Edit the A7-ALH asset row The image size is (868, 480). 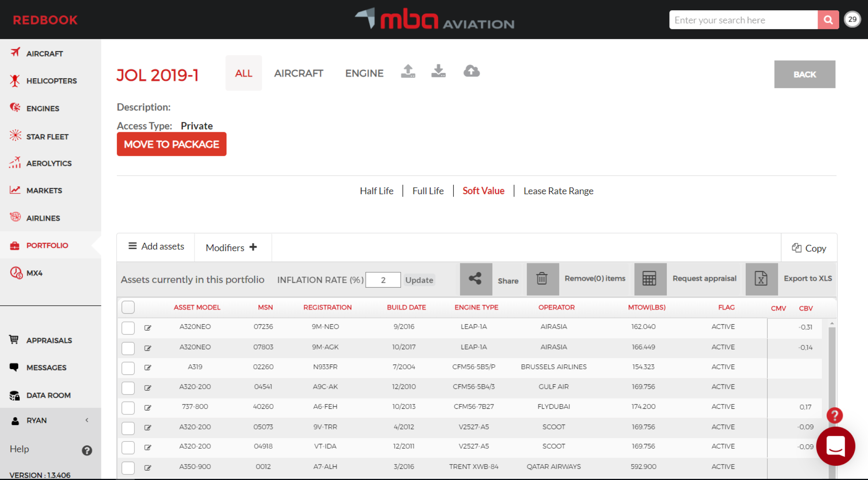148,468
